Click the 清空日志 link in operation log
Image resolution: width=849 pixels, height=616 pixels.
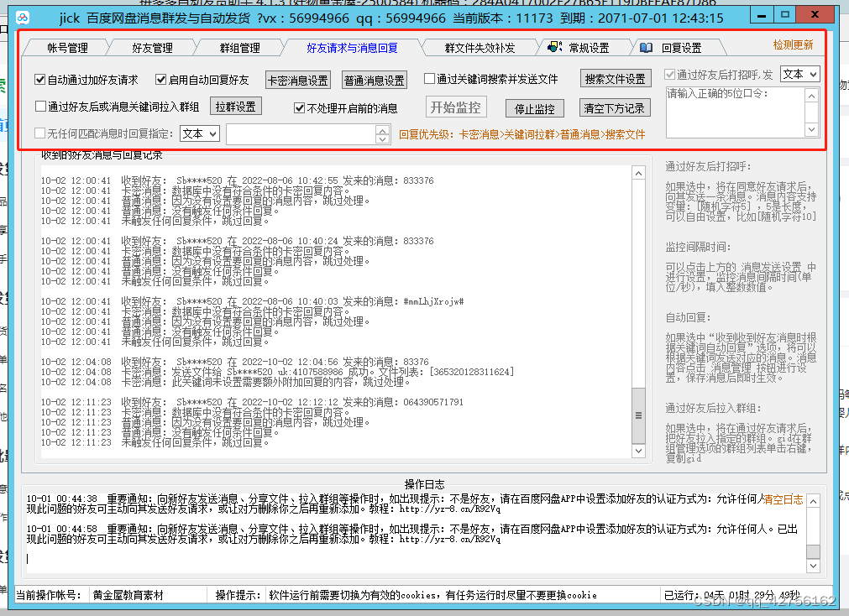[783, 499]
